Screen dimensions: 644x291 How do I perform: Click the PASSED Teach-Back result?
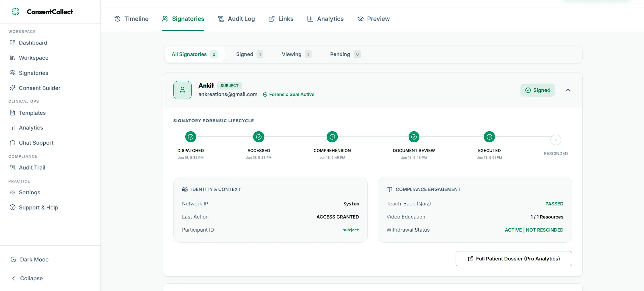click(554, 204)
